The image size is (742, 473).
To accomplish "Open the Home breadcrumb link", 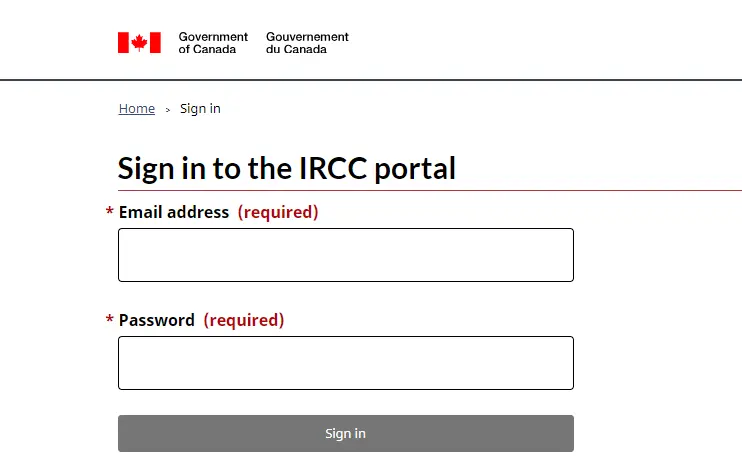I will coord(137,109).
